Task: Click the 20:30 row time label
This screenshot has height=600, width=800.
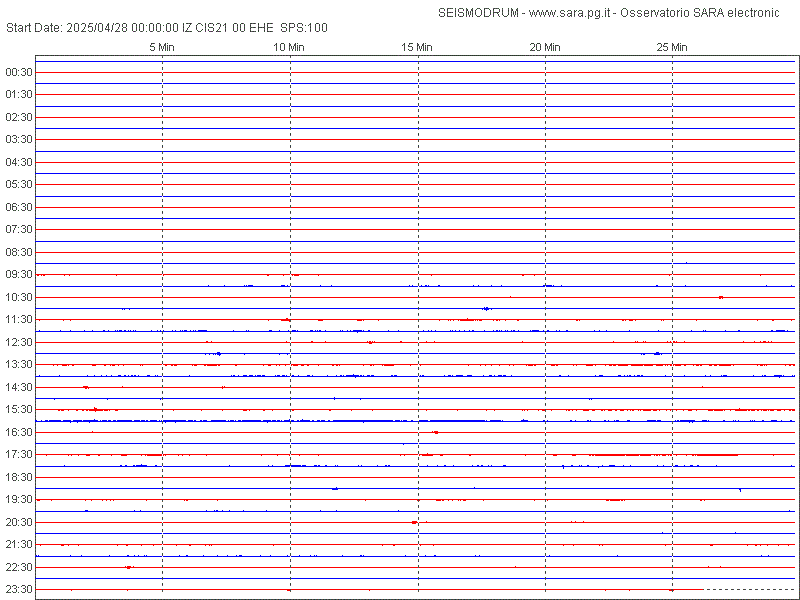Action: pos(19,522)
